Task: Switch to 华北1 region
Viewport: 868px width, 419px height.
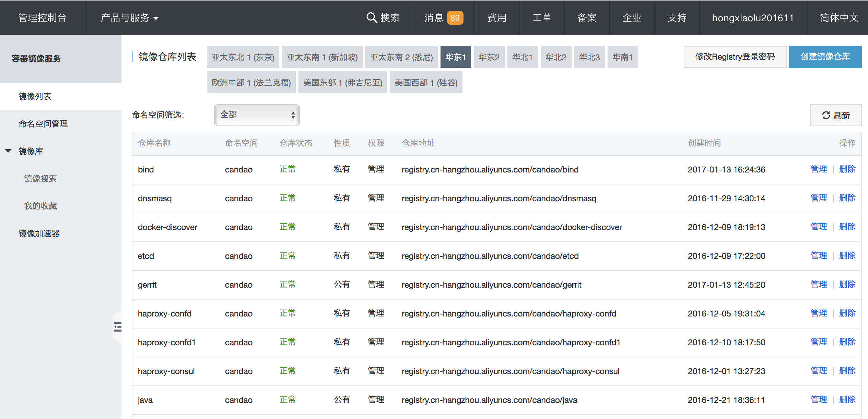Action: pyautogui.click(x=523, y=57)
